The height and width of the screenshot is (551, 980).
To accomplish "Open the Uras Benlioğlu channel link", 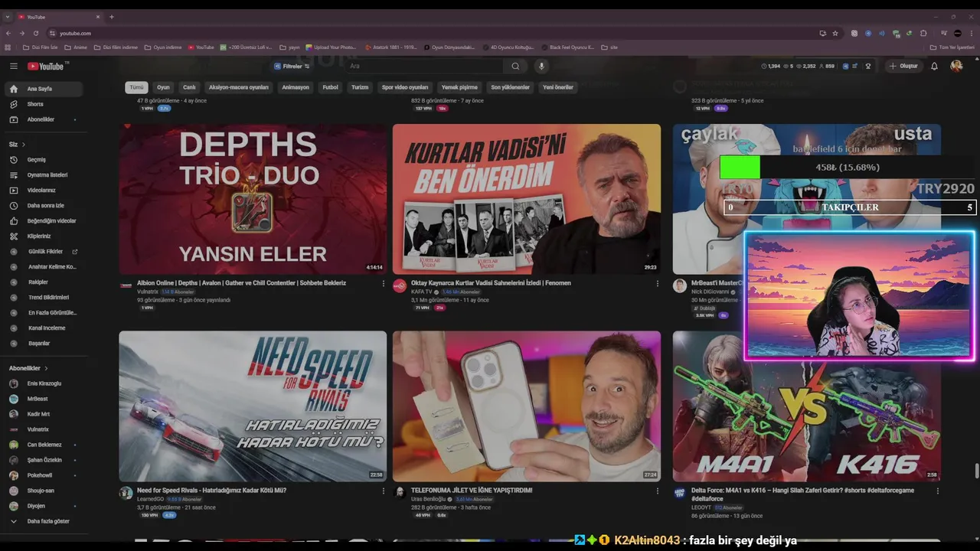I will click(x=428, y=499).
